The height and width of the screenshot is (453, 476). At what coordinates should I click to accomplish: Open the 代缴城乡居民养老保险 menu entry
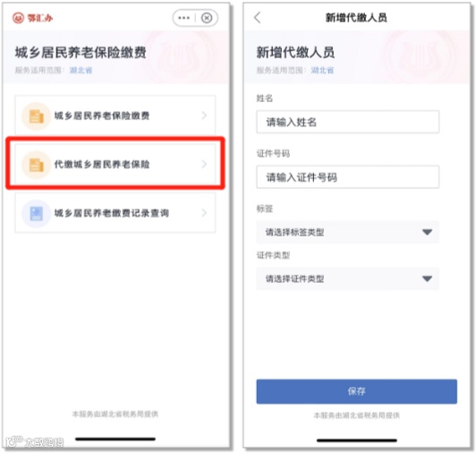(x=115, y=165)
